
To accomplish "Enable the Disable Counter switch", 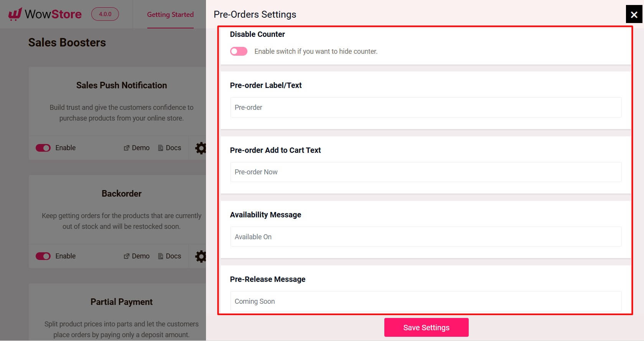I will (x=239, y=51).
